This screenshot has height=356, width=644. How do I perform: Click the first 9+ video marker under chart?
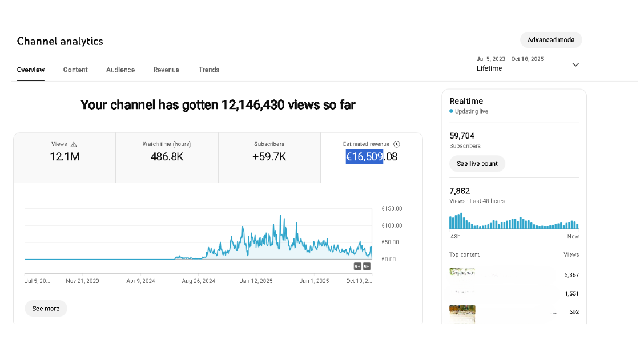357,266
